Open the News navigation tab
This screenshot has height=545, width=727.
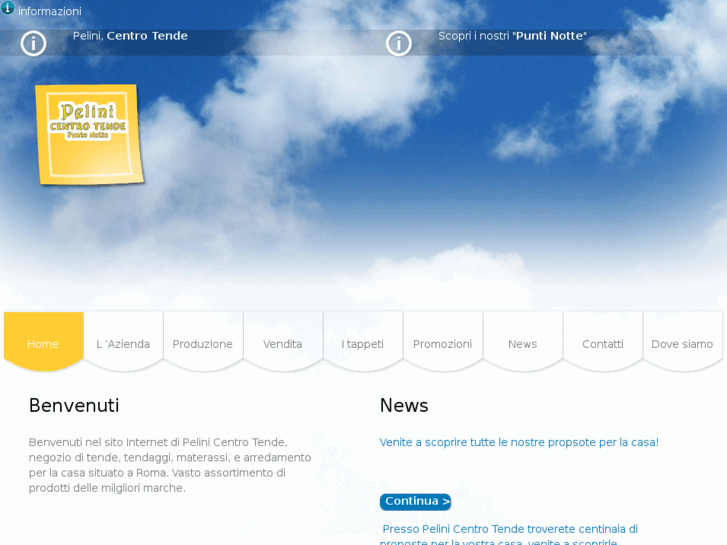[x=523, y=342]
